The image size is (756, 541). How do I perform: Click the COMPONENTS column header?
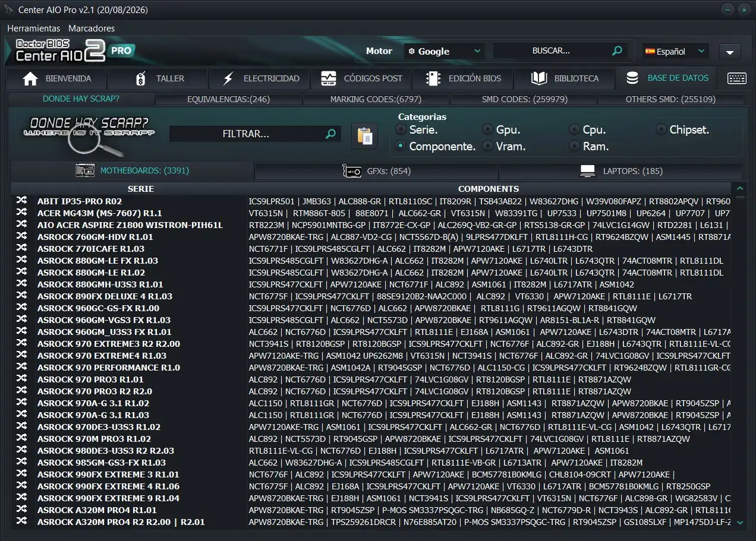coord(489,189)
